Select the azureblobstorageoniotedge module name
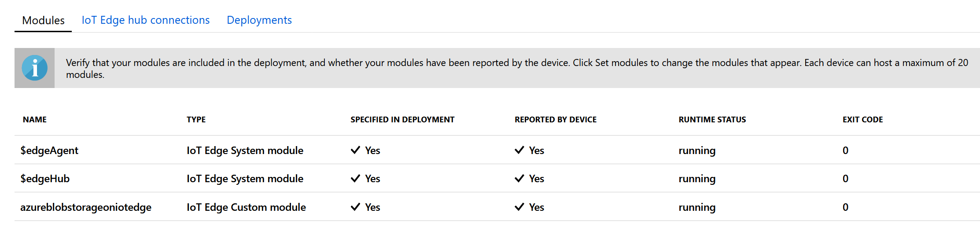 [86, 207]
